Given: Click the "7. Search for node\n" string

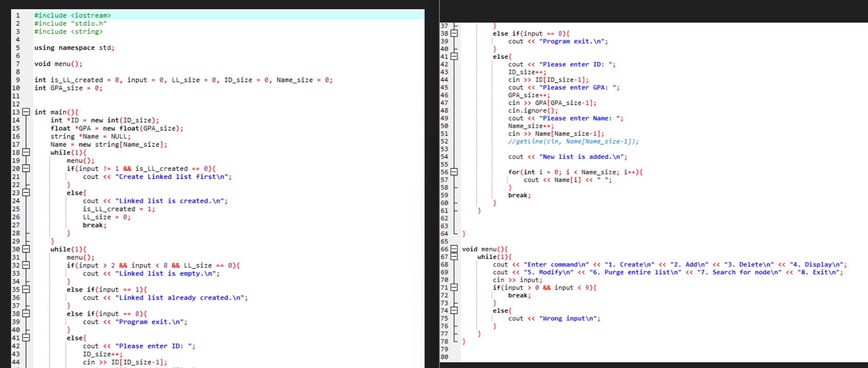Looking at the screenshot, I should pyautogui.click(x=739, y=272).
